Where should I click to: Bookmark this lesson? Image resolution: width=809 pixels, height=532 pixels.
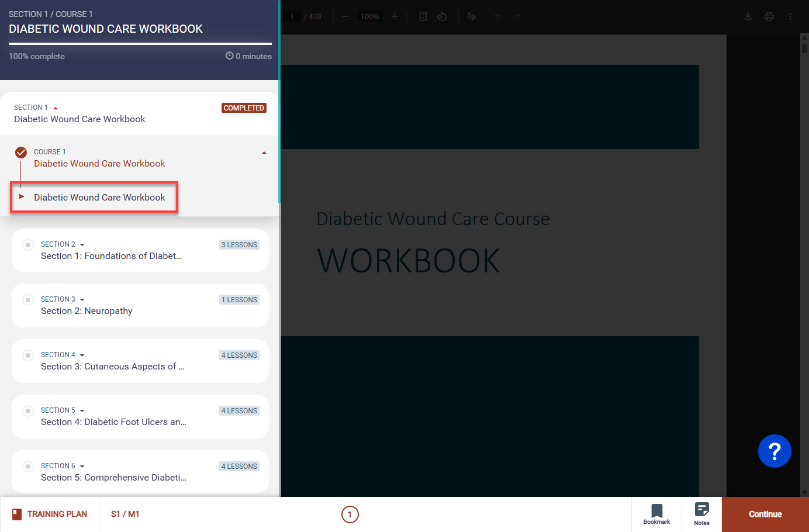(657, 514)
